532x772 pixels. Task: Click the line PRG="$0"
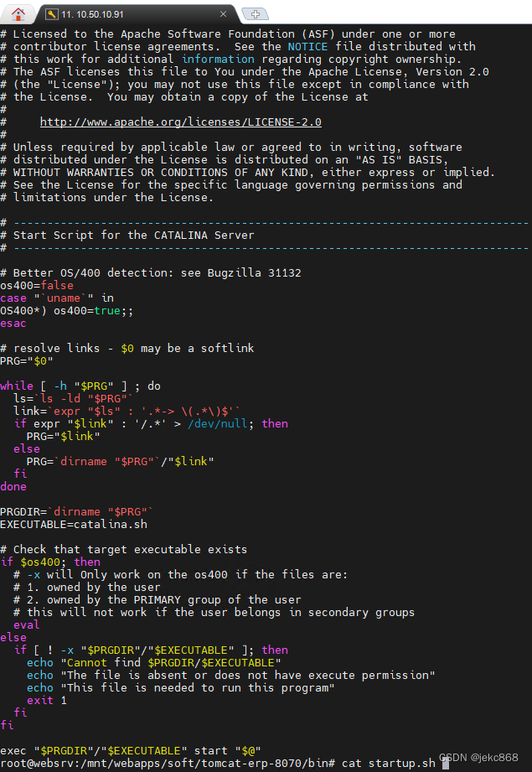tap(27, 361)
